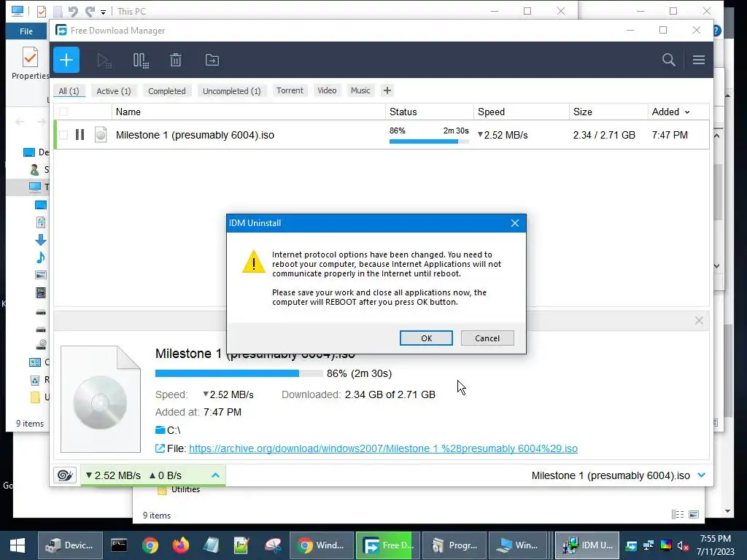The width and height of the screenshot is (747, 560).
Task: Select the Active (1) filter tab
Action: pos(113,91)
